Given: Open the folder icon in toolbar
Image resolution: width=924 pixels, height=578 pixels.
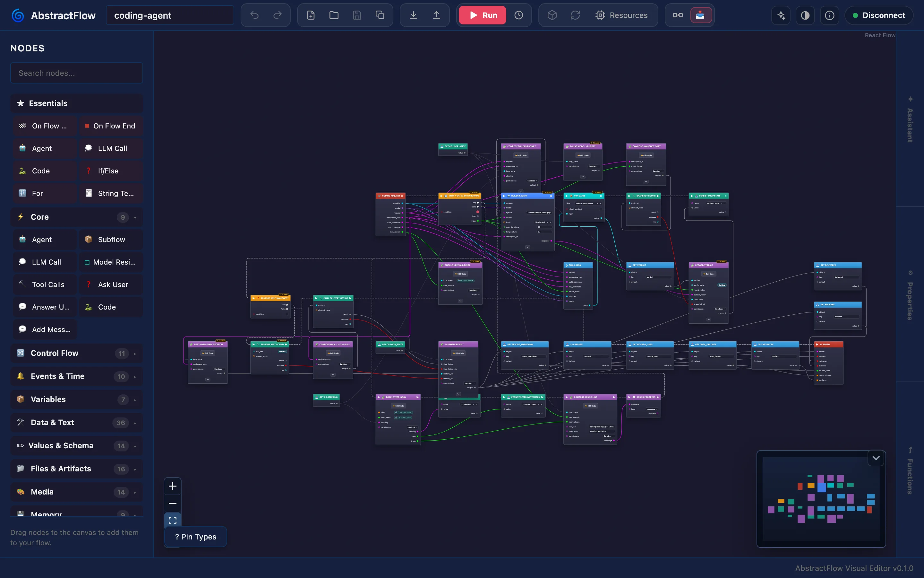Looking at the screenshot, I should coord(334,15).
